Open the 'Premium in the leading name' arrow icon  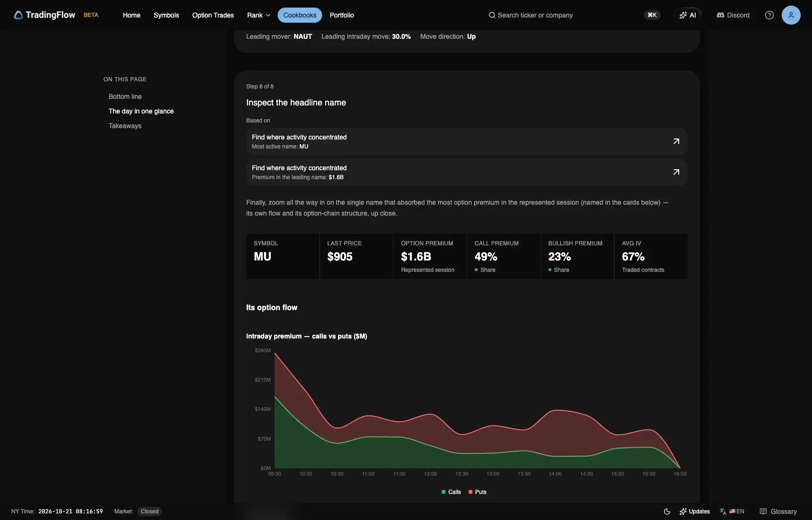coord(676,172)
